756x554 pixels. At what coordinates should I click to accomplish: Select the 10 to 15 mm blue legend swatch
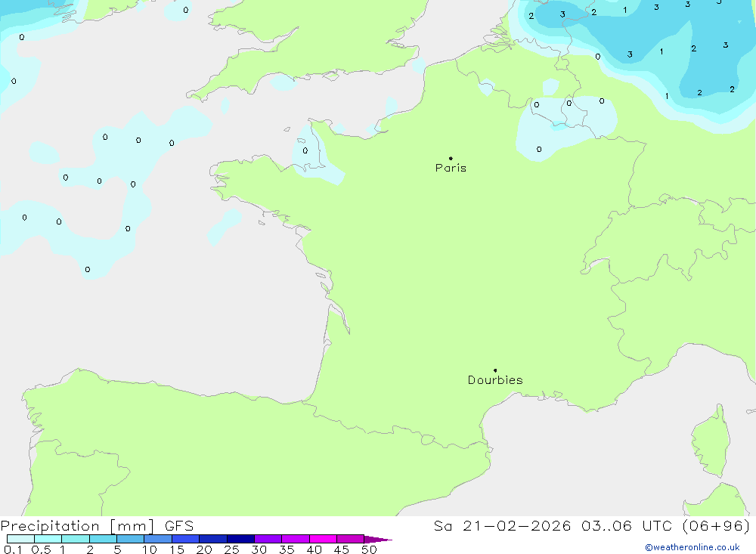coord(158,539)
